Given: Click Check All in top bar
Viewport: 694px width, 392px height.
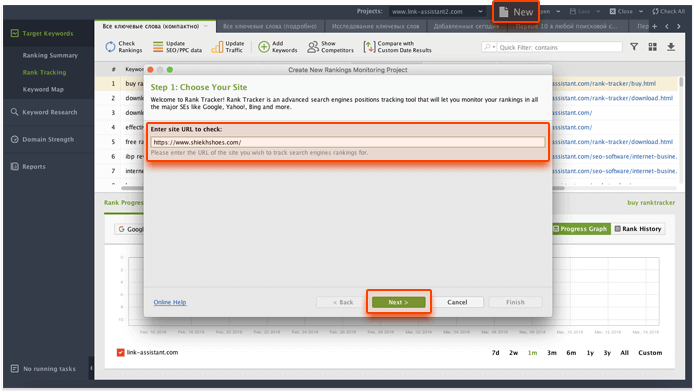Looking at the screenshot, I should click(x=668, y=12).
